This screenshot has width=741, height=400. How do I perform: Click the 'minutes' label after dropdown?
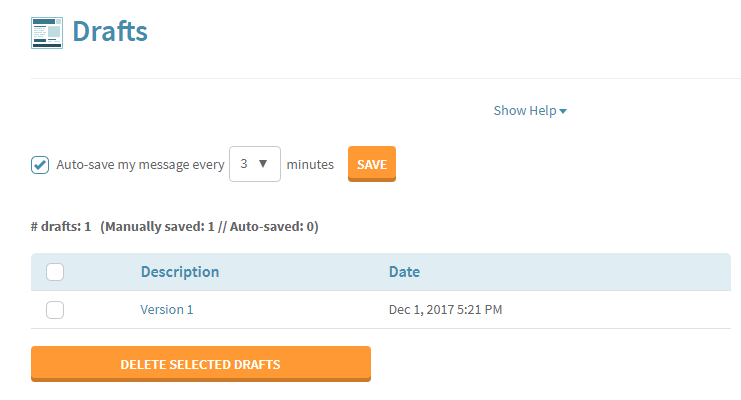coord(310,165)
